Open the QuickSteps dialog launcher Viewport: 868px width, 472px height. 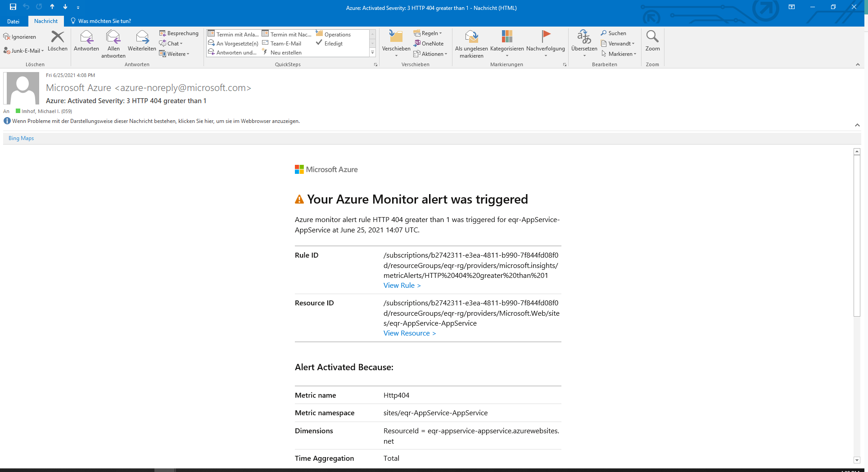375,65
